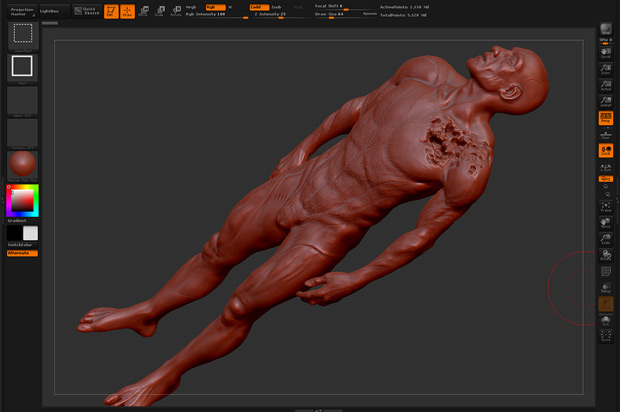Select the white main color swatch
The height and width of the screenshot is (412, 620).
[x=30, y=233]
